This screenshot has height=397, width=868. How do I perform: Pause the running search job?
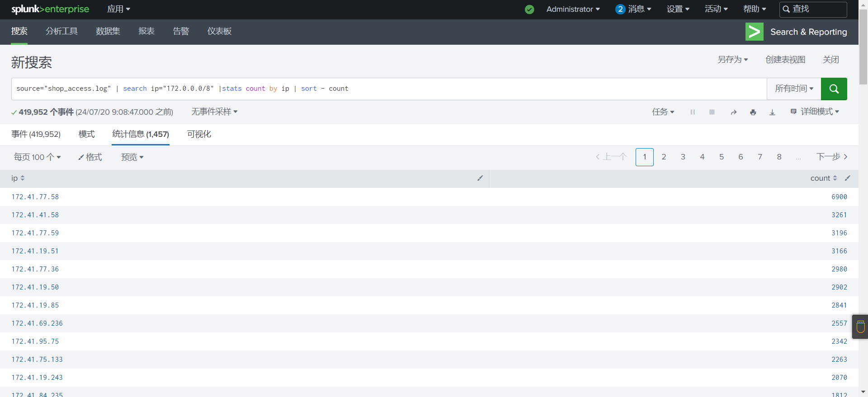(693, 112)
